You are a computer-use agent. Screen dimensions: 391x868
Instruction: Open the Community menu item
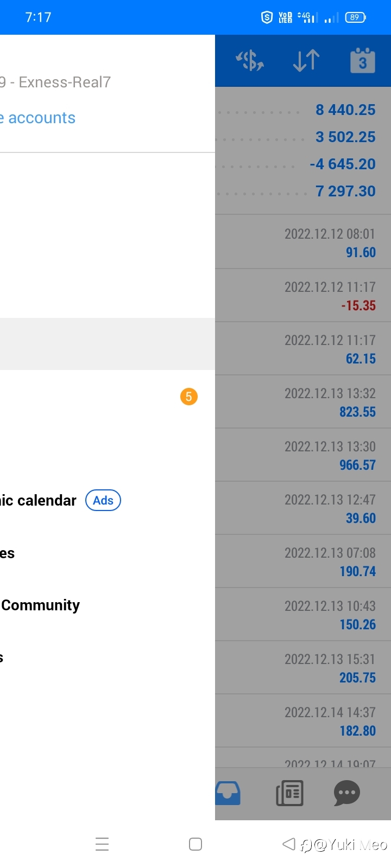(x=40, y=605)
